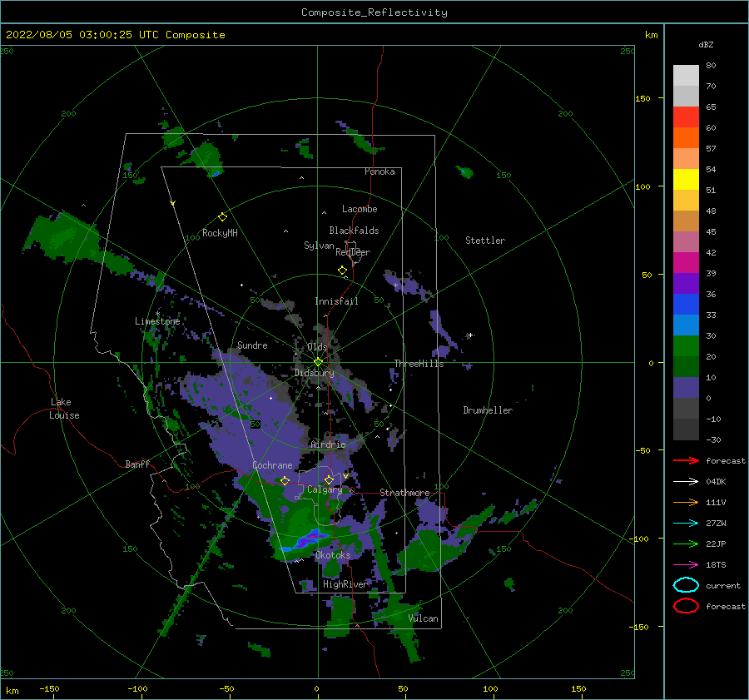Click the HighRiver city label
The image size is (749, 700).
tap(345, 584)
